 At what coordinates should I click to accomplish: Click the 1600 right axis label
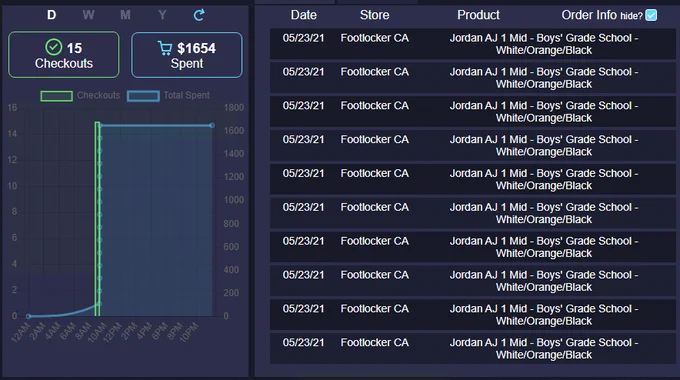[234, 131]
